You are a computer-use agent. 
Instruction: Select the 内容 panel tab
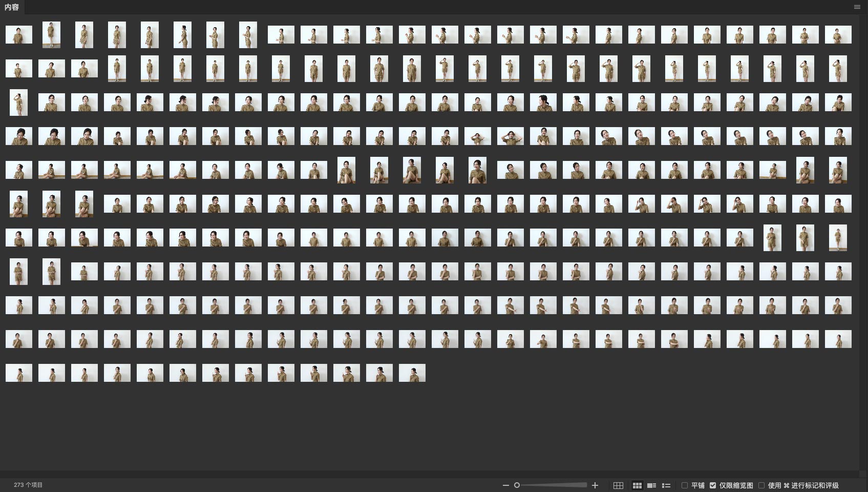tap(12, 7)
